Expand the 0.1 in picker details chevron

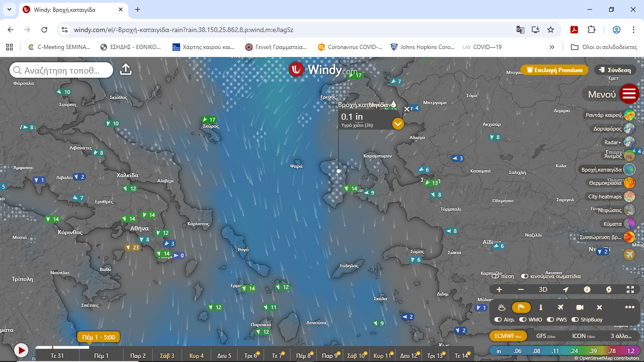(398, 123)
